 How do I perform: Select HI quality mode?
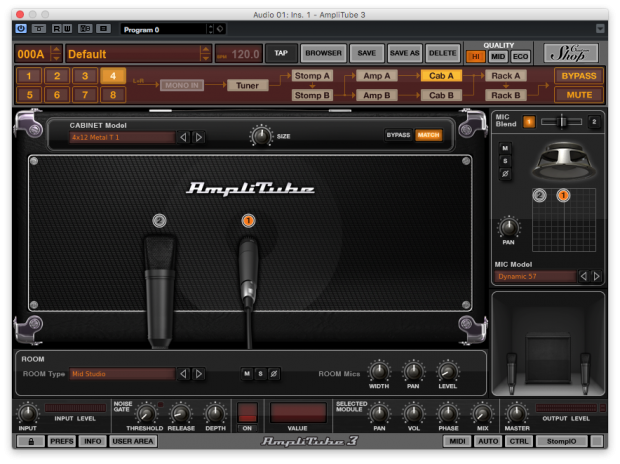476,56
